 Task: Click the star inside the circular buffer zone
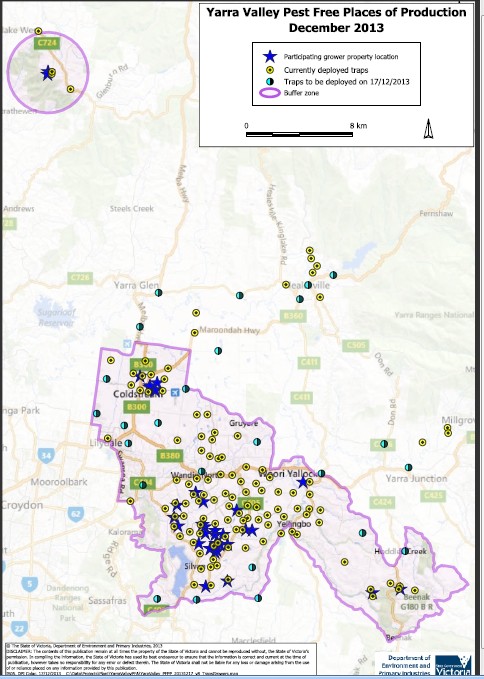46,73
